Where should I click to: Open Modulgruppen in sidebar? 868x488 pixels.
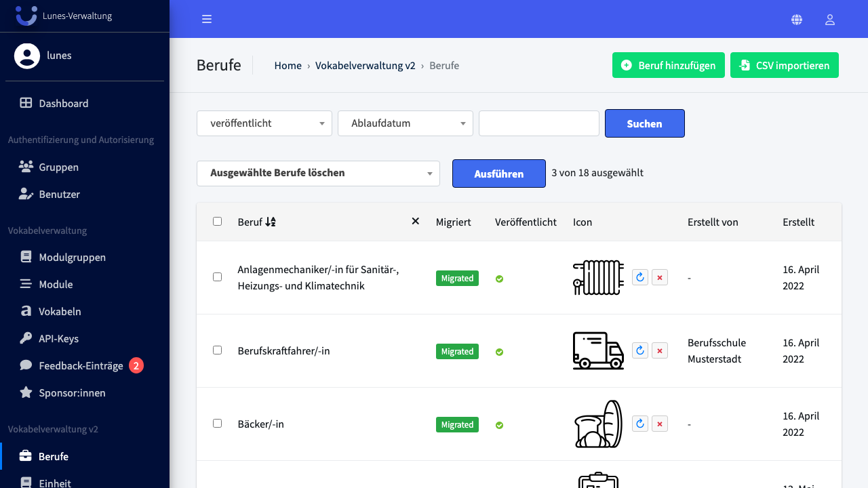click(73, 257)
